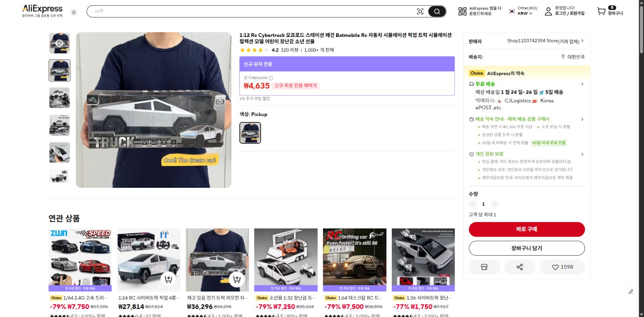644x317 pixels.
Task: Expand the free shipping details chevron
Action: (582, 84)
